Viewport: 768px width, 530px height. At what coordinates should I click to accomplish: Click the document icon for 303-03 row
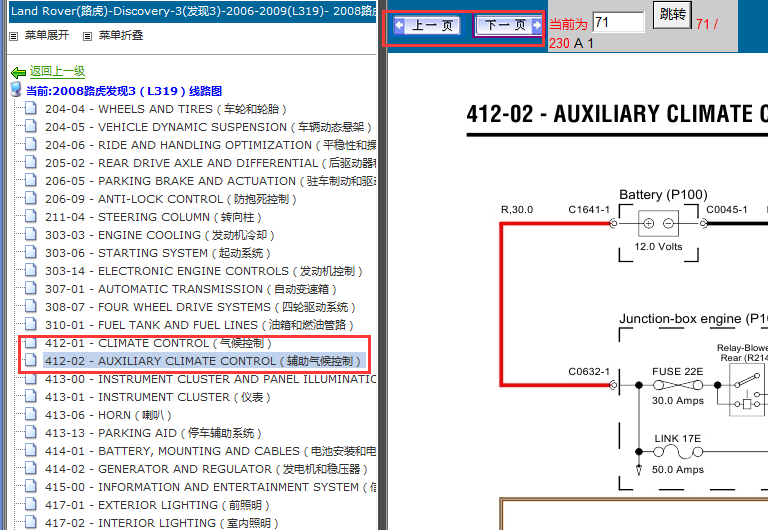point(30,234)
